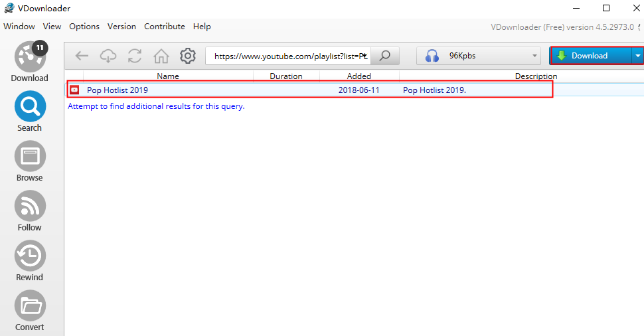The height and width of the screenshot is (336, 644).
Task: Click the YouTube playlist URL field
Action: pos(288,56)
